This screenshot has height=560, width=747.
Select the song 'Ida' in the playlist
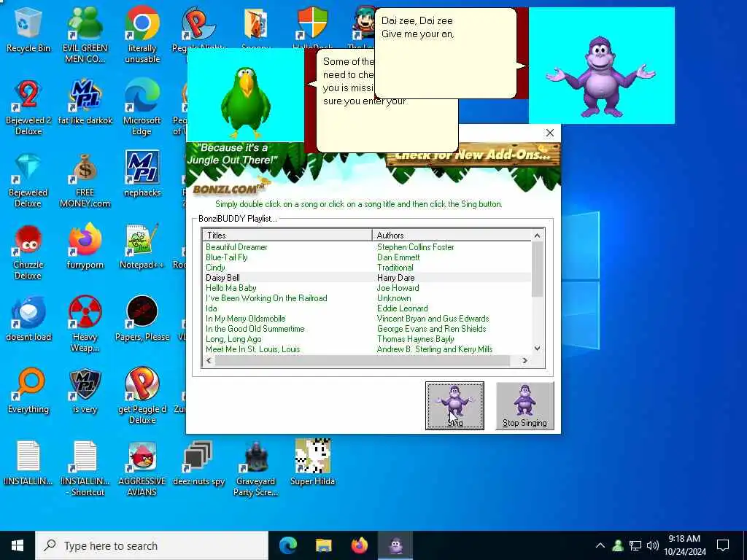(211, 308)
